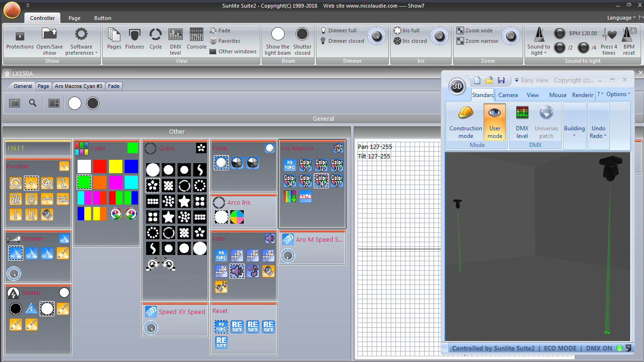This screenshot has width=644, height=362.
Task: Click the Pan 127-255 label
Action: pyautogui.click(x=374, y=147)
